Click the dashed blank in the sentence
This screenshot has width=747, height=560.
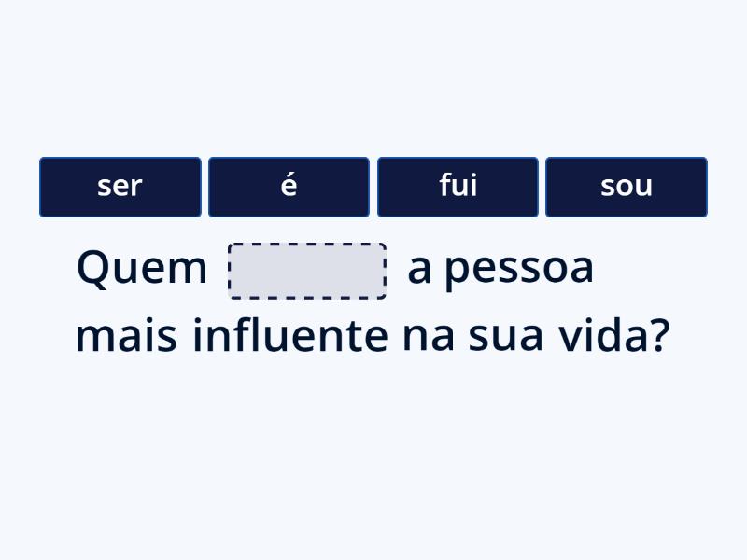308,270
